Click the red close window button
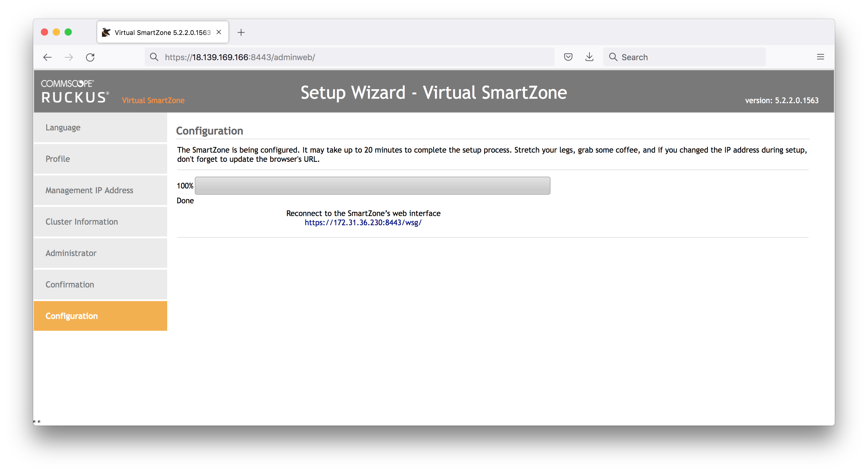This screenshot has height=473, width=868. tap(44, 32)
